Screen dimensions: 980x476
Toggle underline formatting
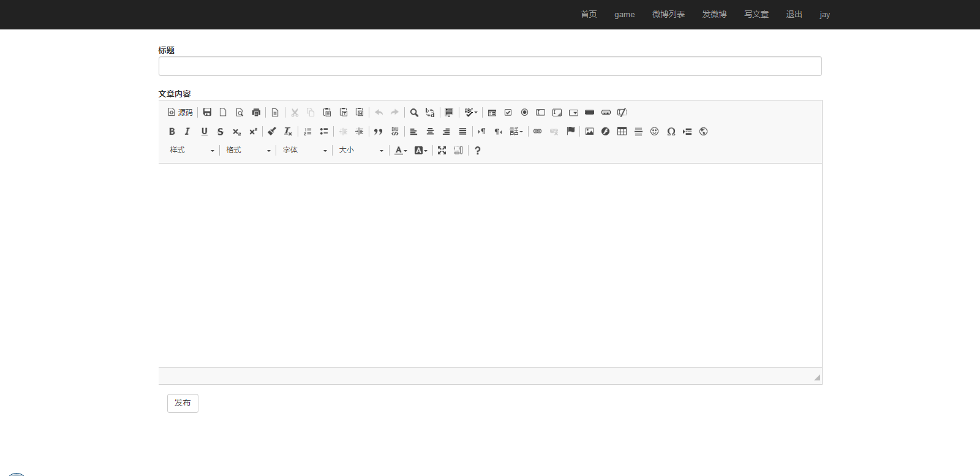point(204,132)
